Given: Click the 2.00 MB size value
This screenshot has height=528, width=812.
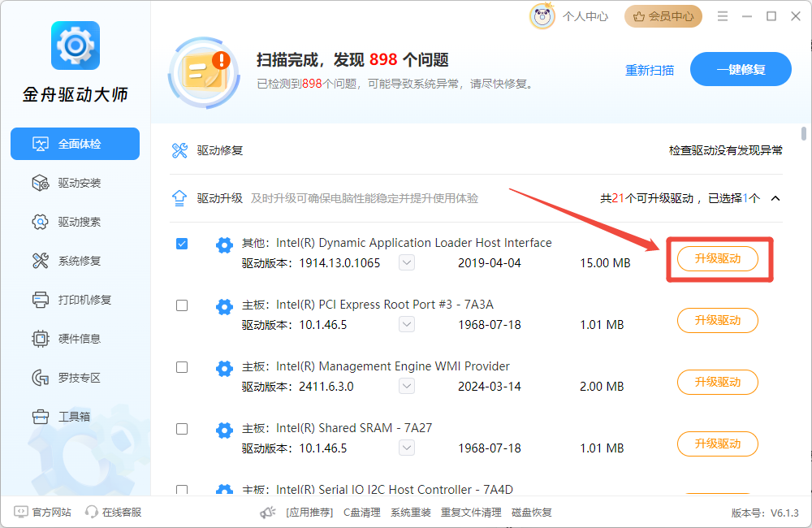Looking at the screenshot, I should (602, 386).
